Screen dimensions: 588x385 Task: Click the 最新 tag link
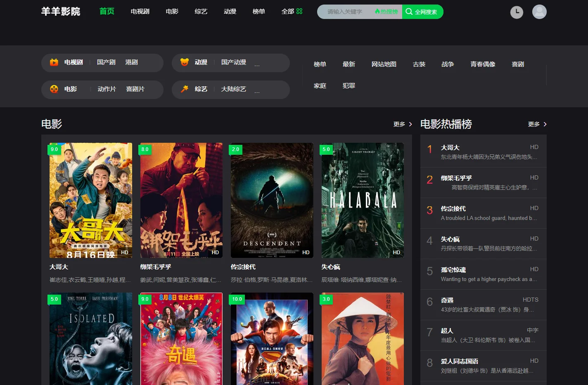coord(349,64)
